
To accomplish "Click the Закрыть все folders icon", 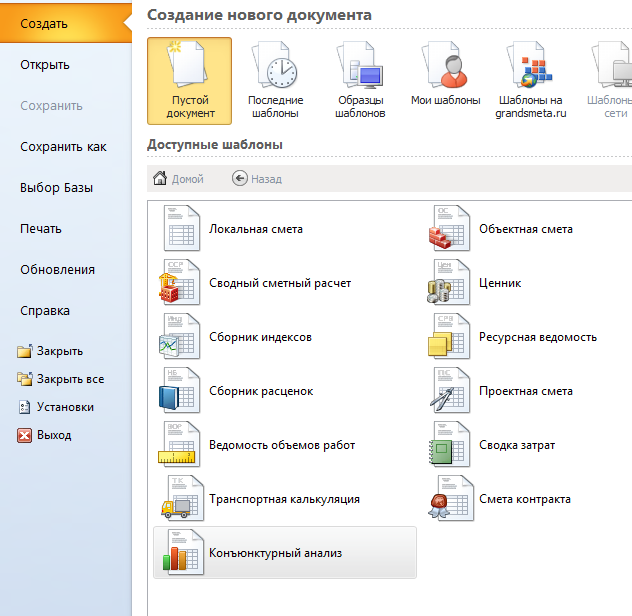I will 25,379.
